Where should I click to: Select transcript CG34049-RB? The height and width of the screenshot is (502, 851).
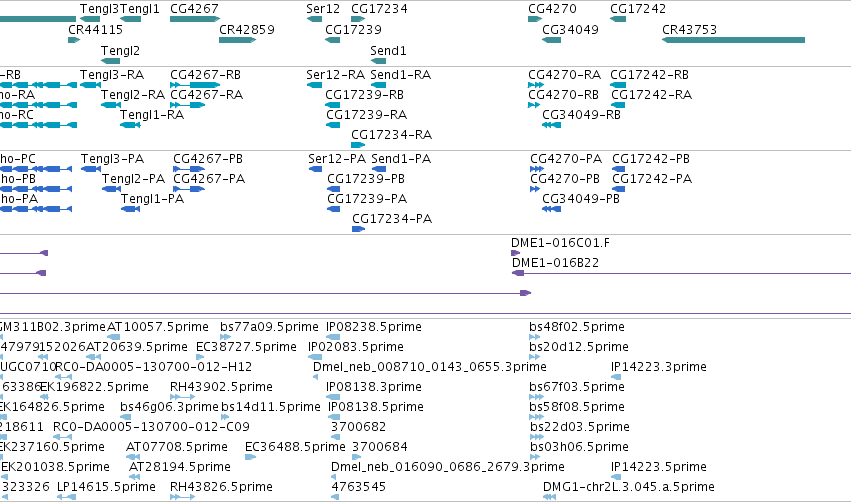click(581, 115)
